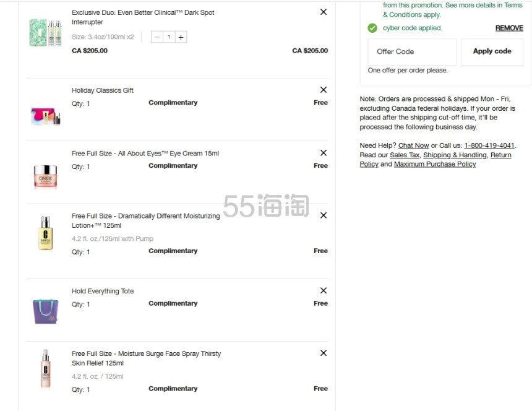Open the Exclusive Duo product thumbnail

45,33
